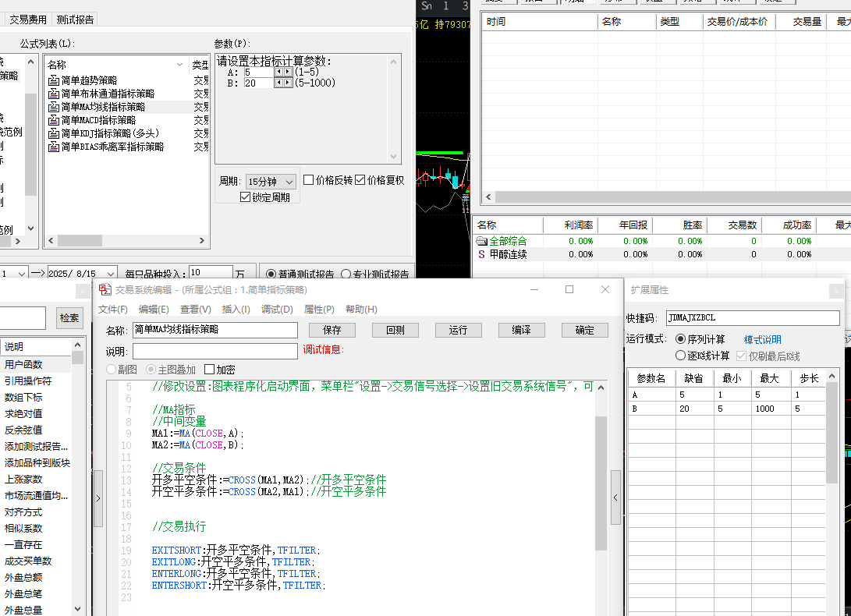Select the 逐K线计算 radio button
This screenshot has width=851, height=616.
(x=681, y=356)
